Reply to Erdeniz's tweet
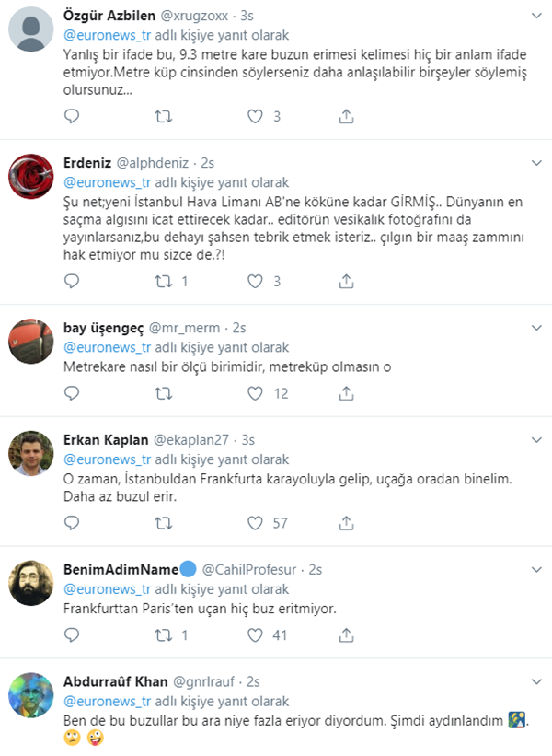 [x=73, y=281]
